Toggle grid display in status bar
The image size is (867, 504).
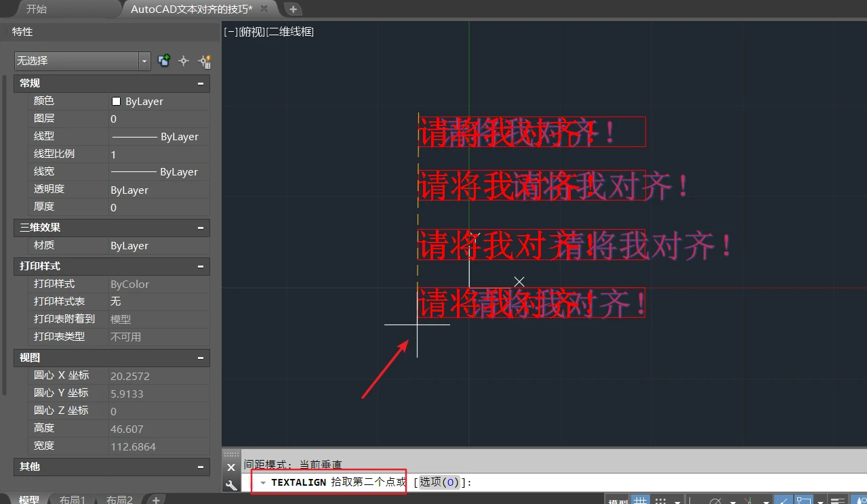tap(641, 500)
